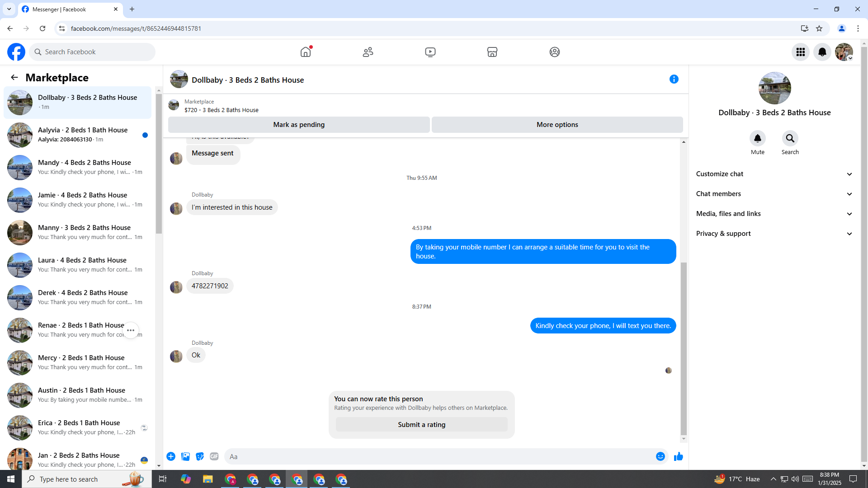Open the Austin 2 Beds 1 Bath conversation
Viewport: 868px width, 488px height.
tap(77, 395)
